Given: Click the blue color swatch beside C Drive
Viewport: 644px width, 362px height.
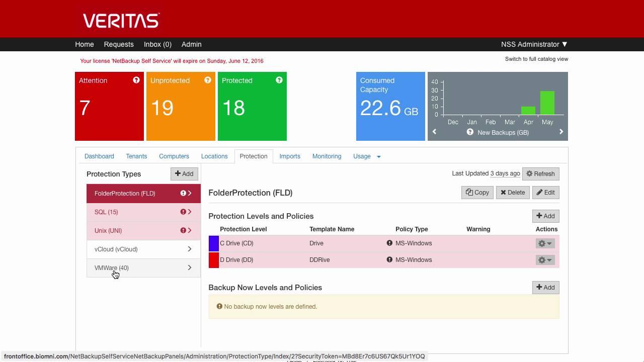Looking at the screenshot, I should click(x=213, y=243).
